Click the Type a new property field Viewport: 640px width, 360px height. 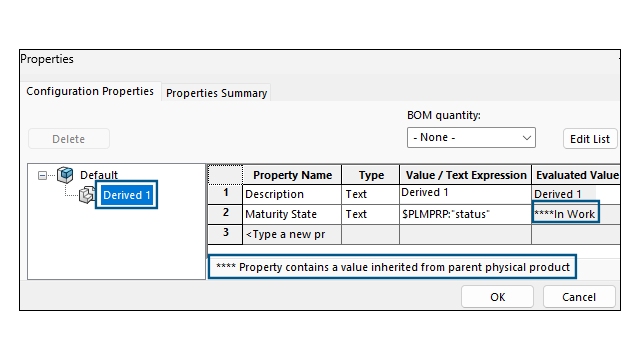(x=292, y=234)
